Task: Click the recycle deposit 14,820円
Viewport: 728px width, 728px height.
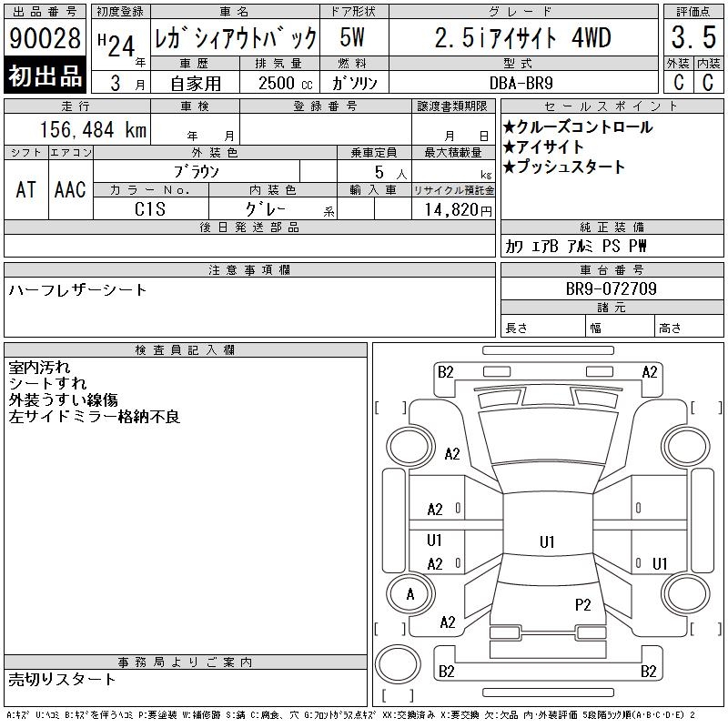Action: click(x=459, y=210)
